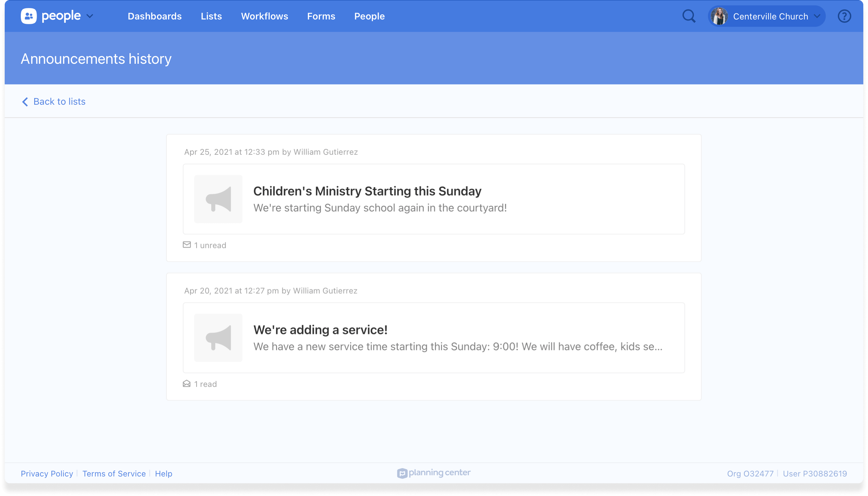Image resolution: width=868 pixels, height=496 pixels.
Task: Open the search magnifier icon
Action: 689,16
